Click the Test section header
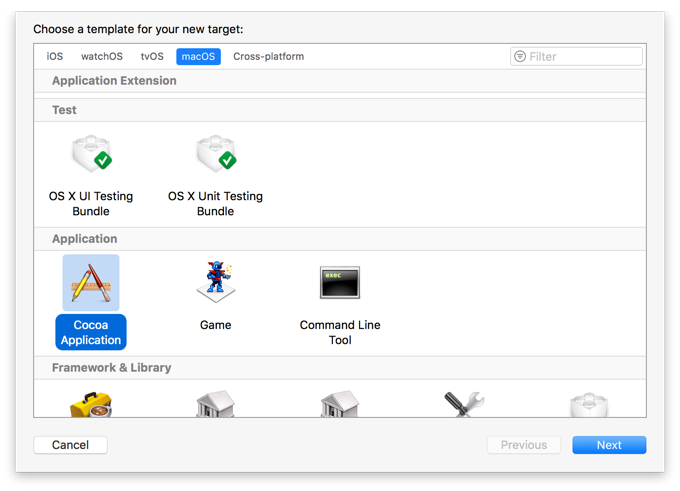This screenshot has height=491, width=680. [340, 110]
